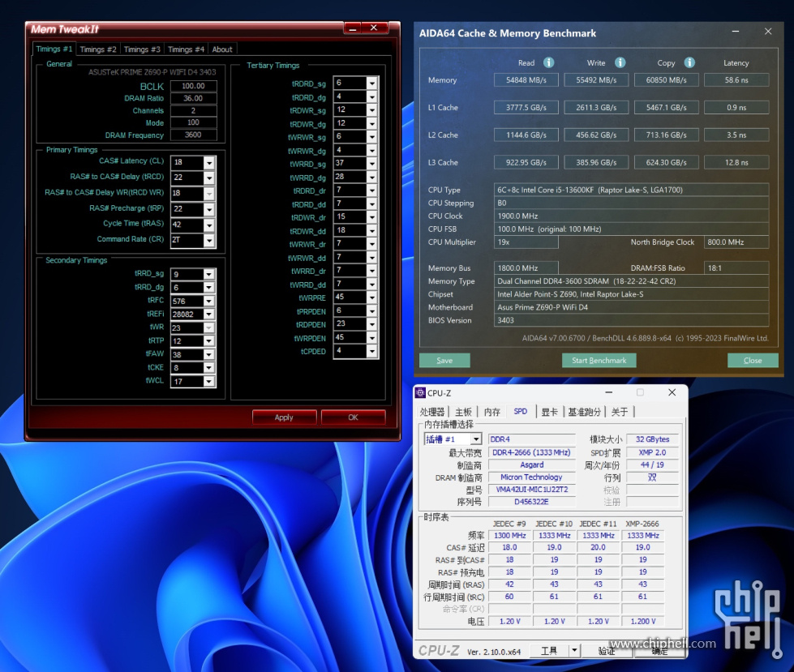Switch to the Timings #4 tab

186,49
